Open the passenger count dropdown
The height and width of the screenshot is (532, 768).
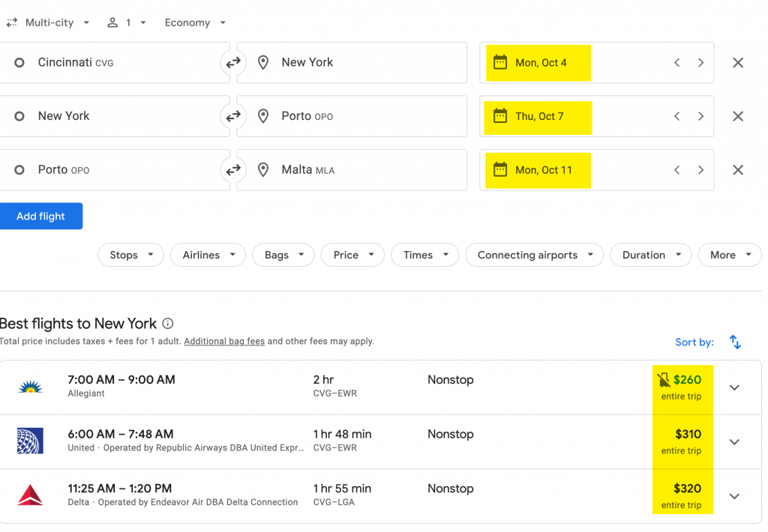click(x=127, y=22)
